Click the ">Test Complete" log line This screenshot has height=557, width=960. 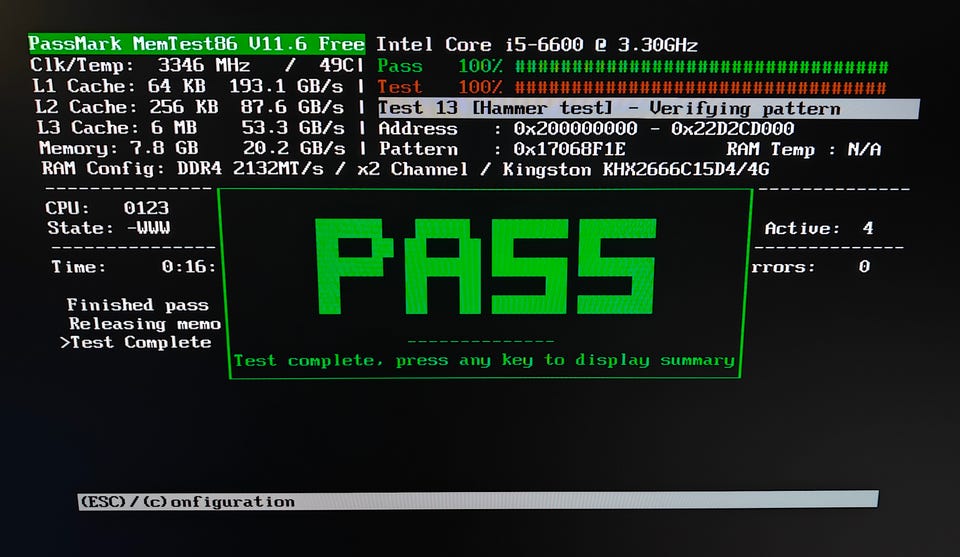(136, 342)
